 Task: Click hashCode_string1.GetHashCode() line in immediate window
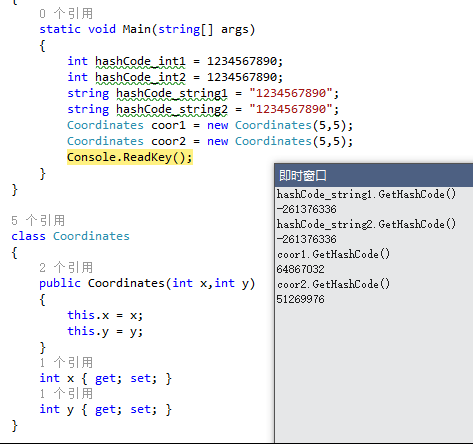coord(366,194)
